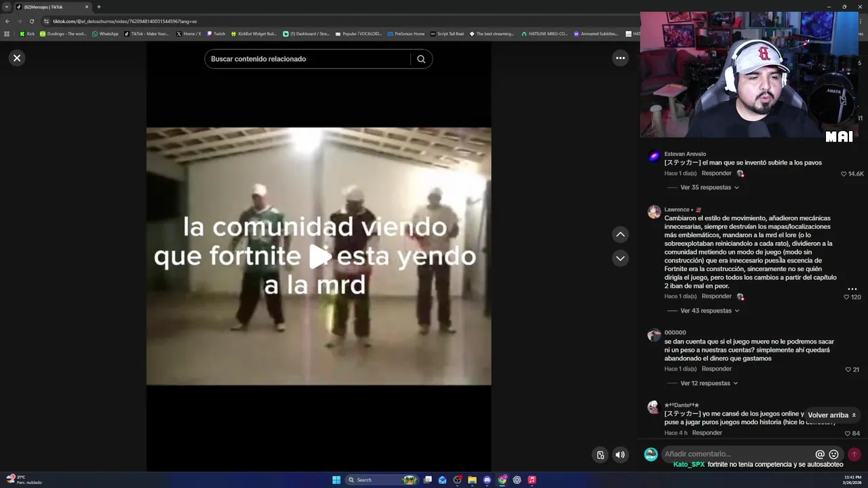Open the weather widget on taskbar

(24, 480)
